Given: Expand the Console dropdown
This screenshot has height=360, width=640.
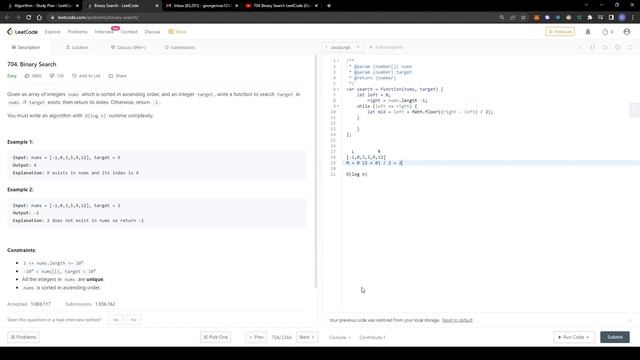Looking at the screenshot, I should pos(340,337).
